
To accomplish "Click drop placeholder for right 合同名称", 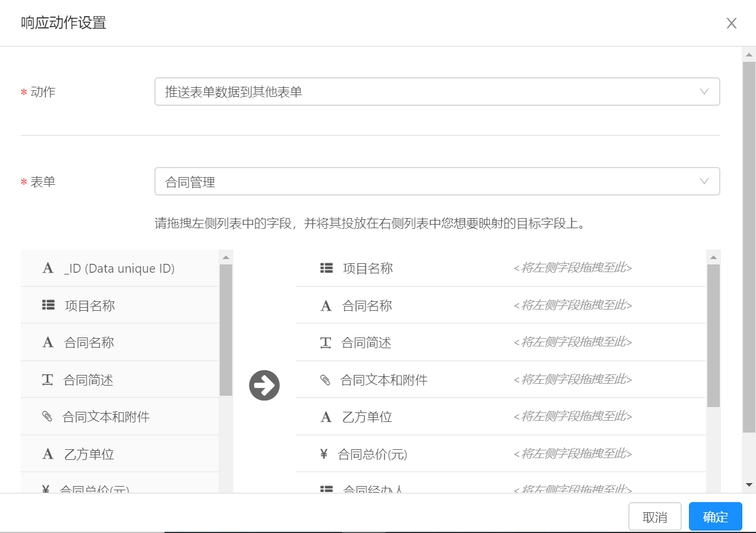I will [x=572, y=305].
